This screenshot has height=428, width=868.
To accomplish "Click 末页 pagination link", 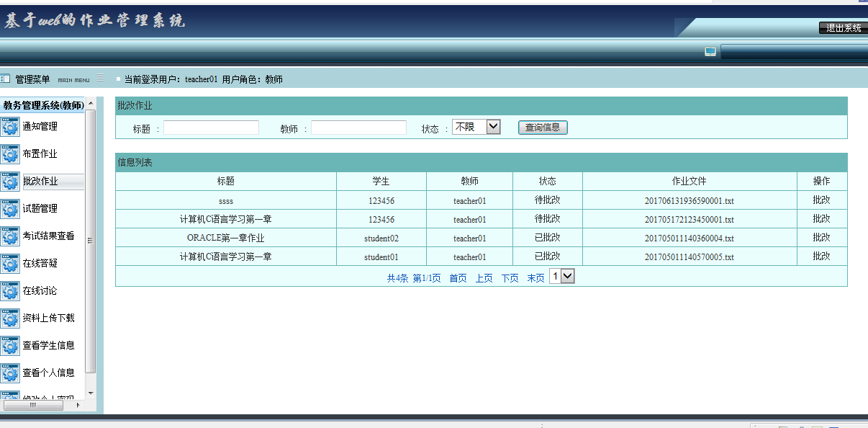I will click(x=535, y=278).
